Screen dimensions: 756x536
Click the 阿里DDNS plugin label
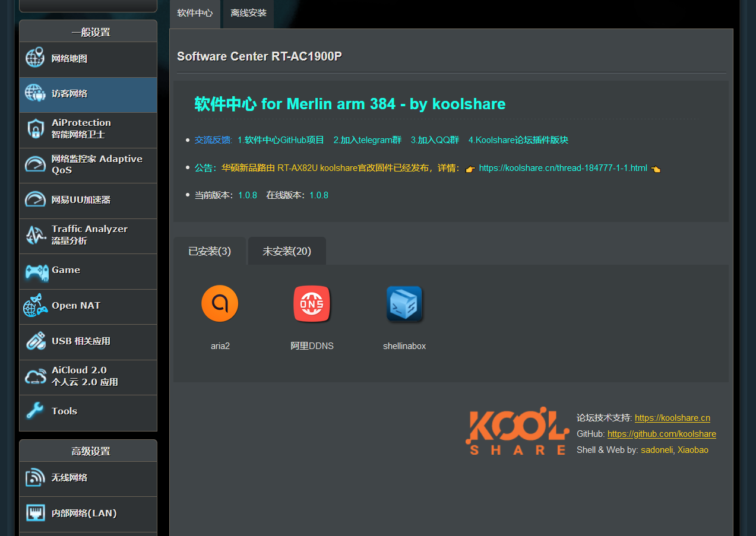pos(312,346)
